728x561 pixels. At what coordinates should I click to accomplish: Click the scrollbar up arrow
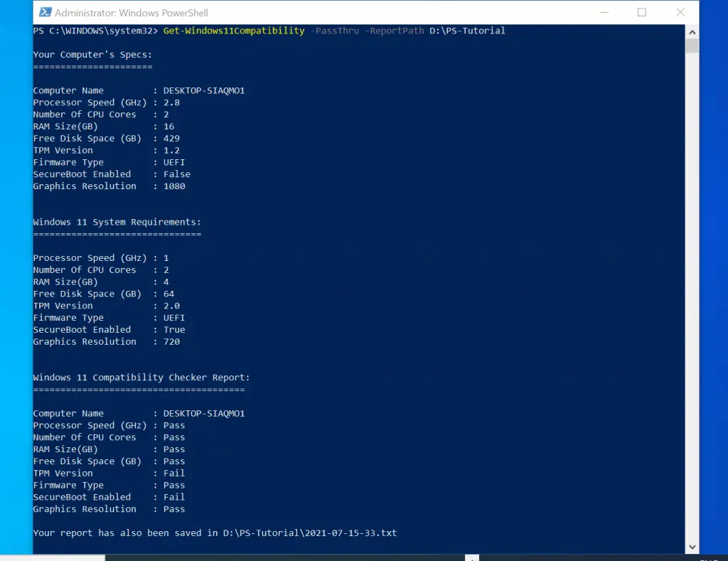coord(692,32)
